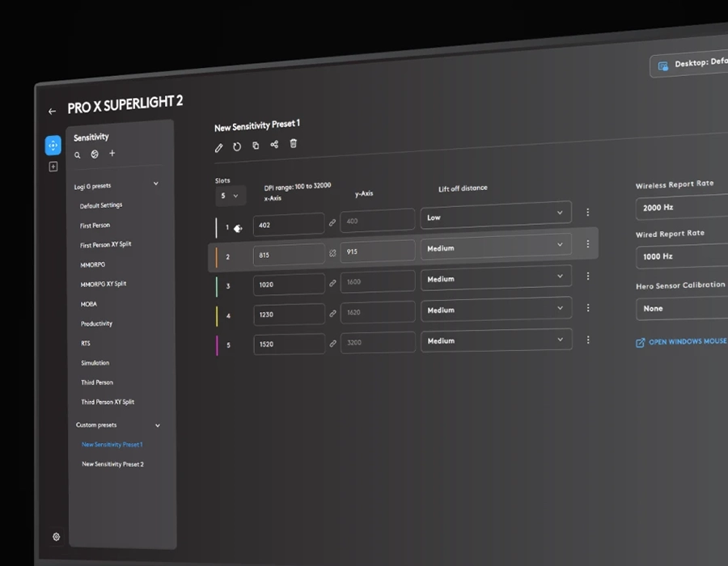
Task: Click the x-Axis field showing 1230
Action: click(x=289, y=314)
